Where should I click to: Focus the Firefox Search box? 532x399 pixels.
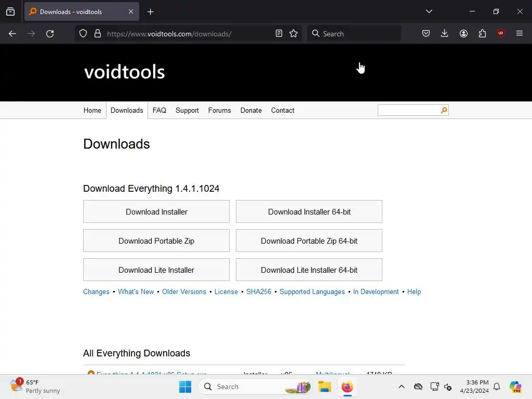(x=354, y=34)
